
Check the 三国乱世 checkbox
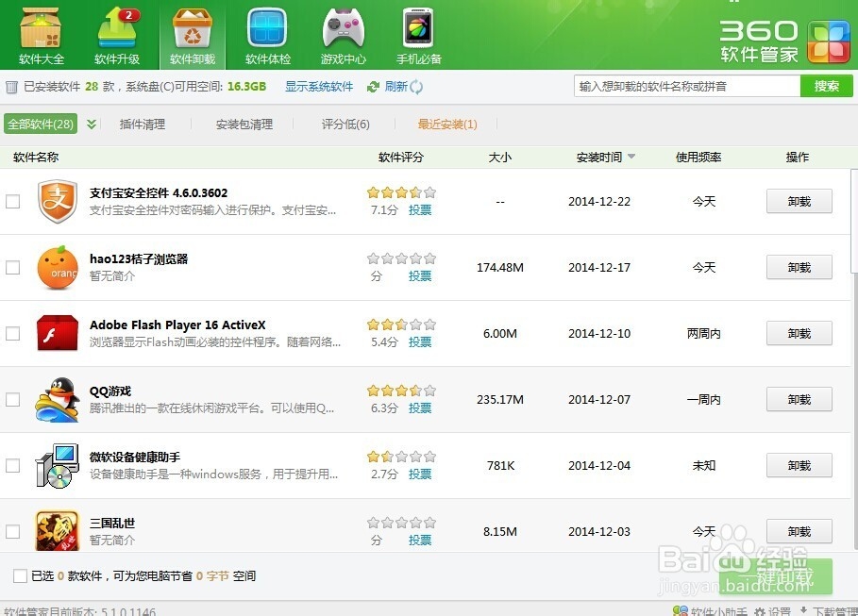click(12, 531)
